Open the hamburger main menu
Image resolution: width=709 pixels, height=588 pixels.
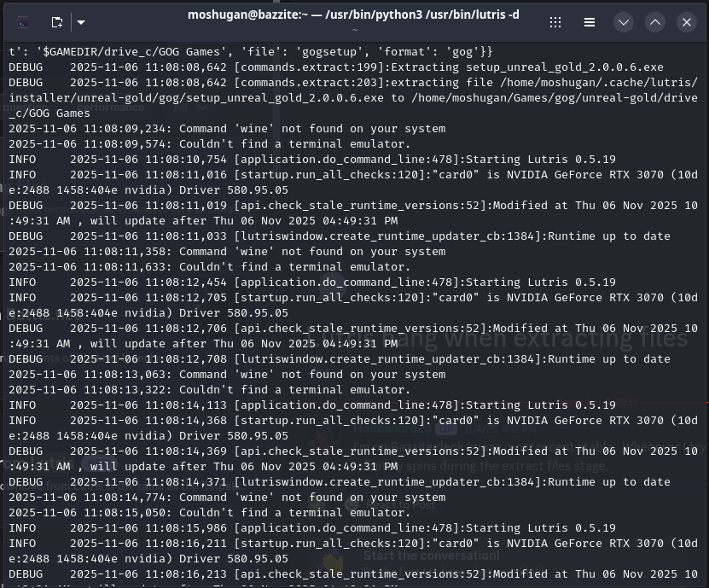pos(590,22)
